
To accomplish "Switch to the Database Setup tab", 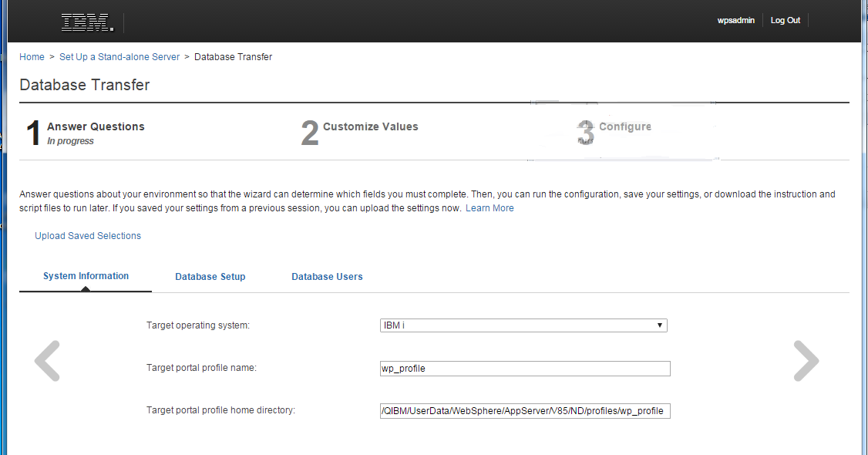I will 210,277.
